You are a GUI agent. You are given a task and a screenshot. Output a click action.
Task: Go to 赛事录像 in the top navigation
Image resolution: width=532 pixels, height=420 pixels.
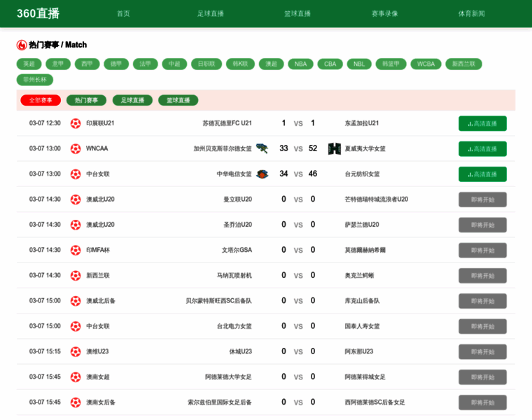385,13
